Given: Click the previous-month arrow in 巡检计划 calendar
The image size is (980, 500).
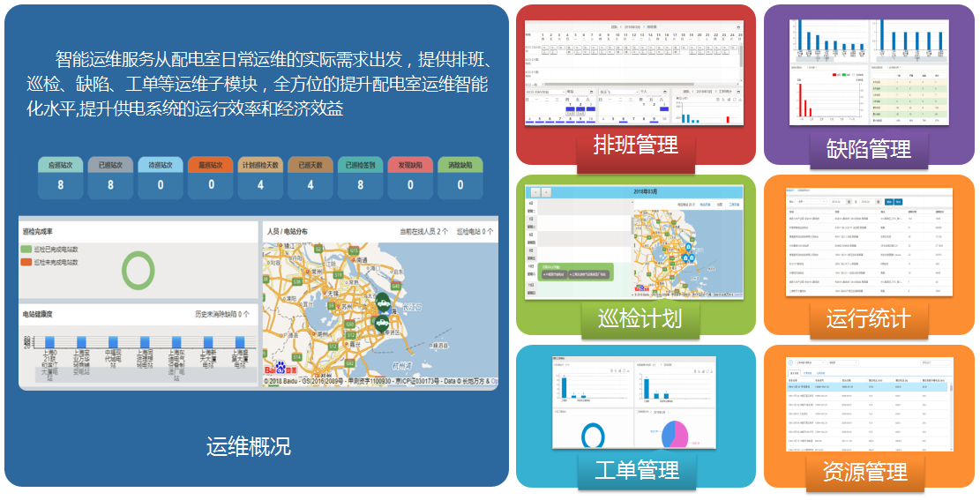Looking at the screenshot, I should click(535, 191).
